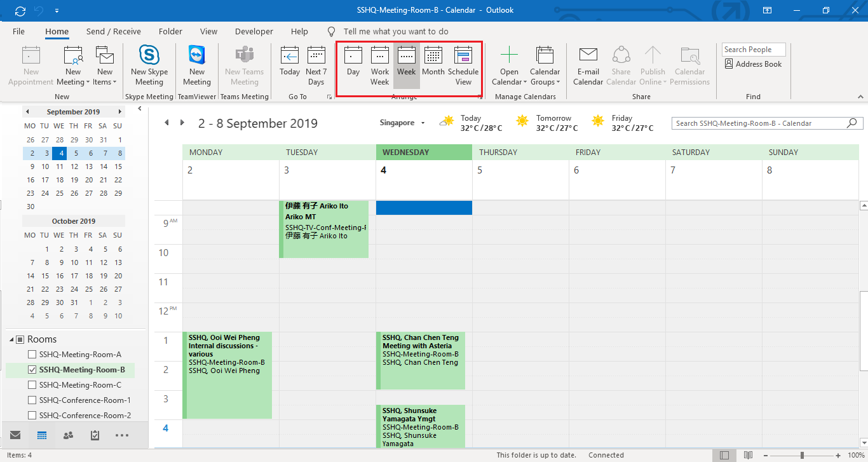Check the SSHQ-Meeting-Room-C calendar
Image resolution: width=868 pixels, height=462 pixels.
click(x=32, y=385)
